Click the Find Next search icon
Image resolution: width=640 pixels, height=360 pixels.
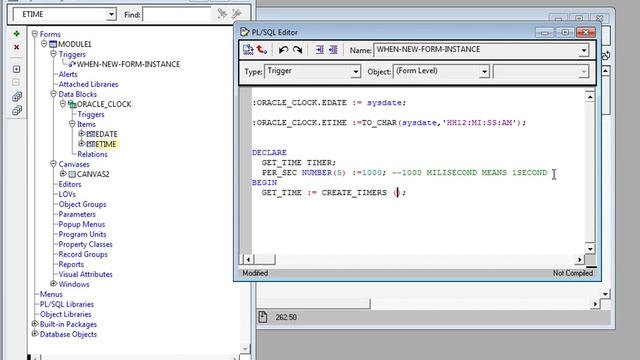222,14
